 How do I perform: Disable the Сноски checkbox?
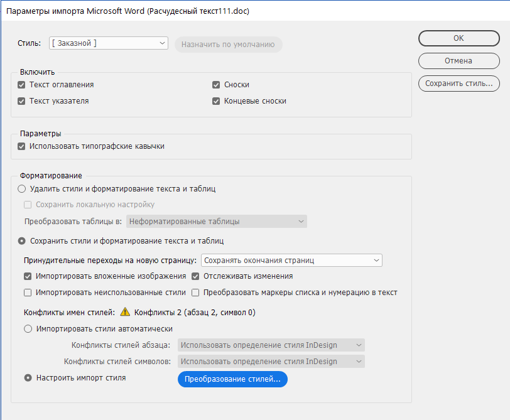[x=216, y=85]
